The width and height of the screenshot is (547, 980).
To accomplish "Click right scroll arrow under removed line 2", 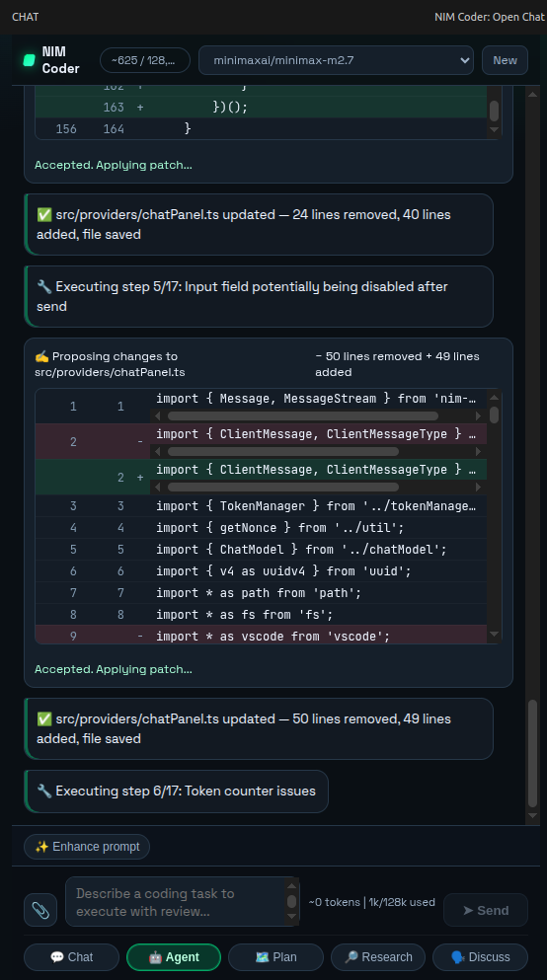I will pos(479,451).
